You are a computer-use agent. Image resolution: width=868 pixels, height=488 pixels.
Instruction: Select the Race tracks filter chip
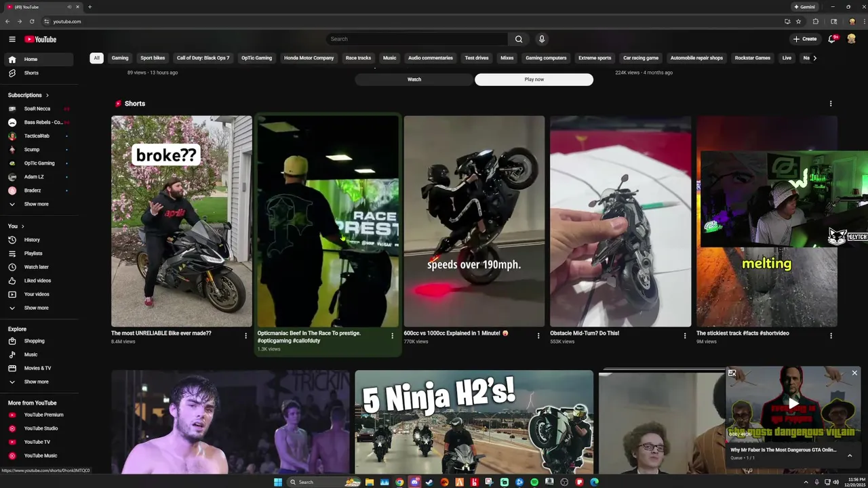pos(358,58)
